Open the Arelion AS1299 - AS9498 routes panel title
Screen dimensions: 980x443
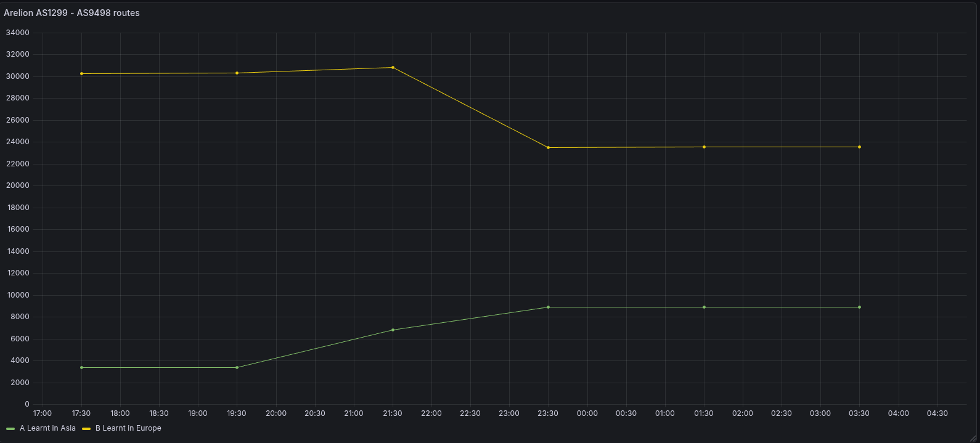pyautogui.click(x=71, y=13)
